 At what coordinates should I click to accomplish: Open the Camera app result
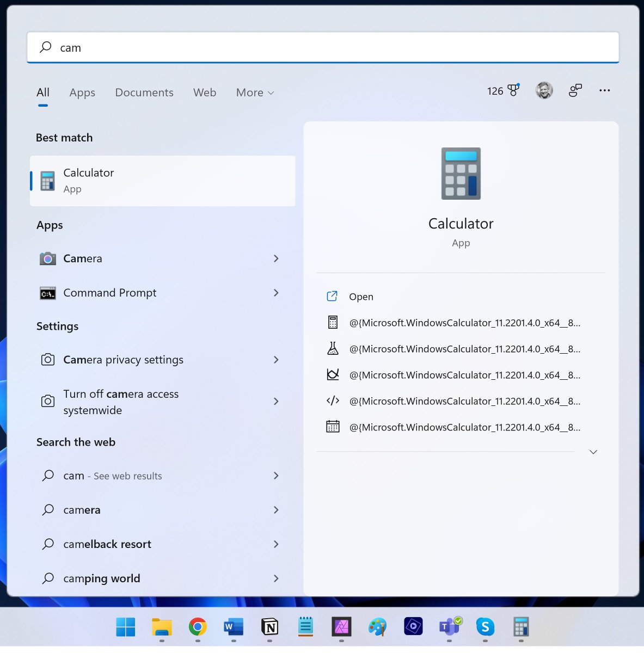(163, 258)
